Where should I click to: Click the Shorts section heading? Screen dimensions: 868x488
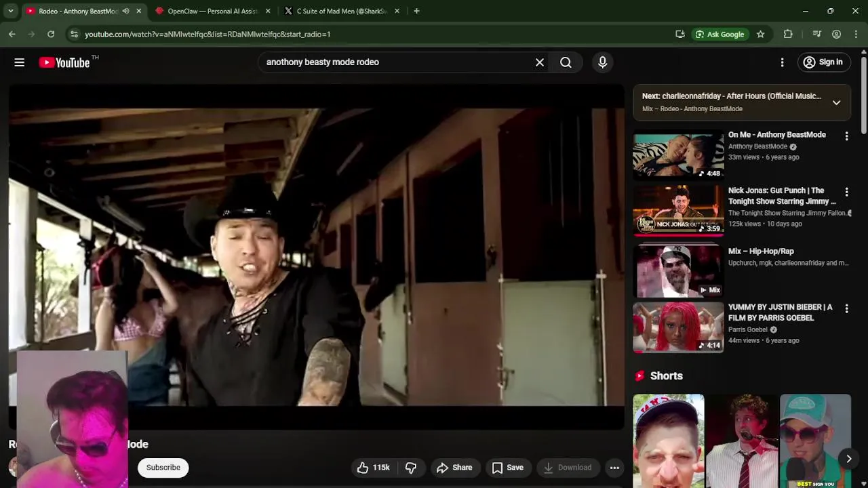point(666,376)
